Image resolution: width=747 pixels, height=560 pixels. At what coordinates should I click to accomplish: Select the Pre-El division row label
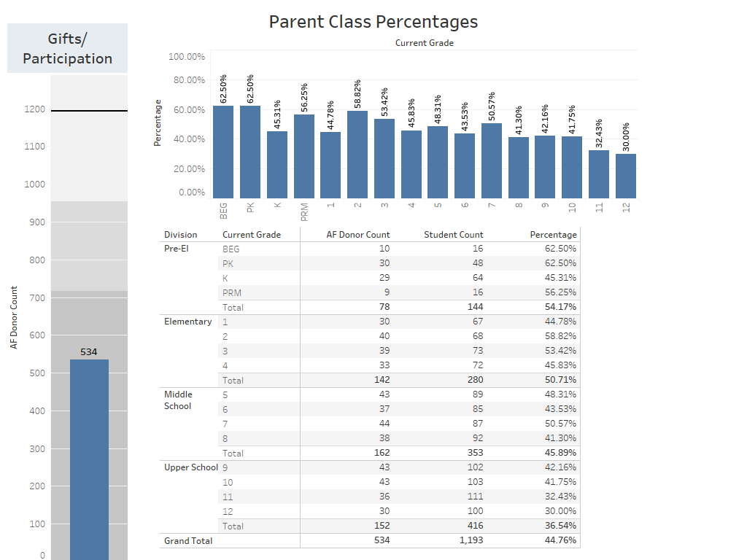pos(177,249)
